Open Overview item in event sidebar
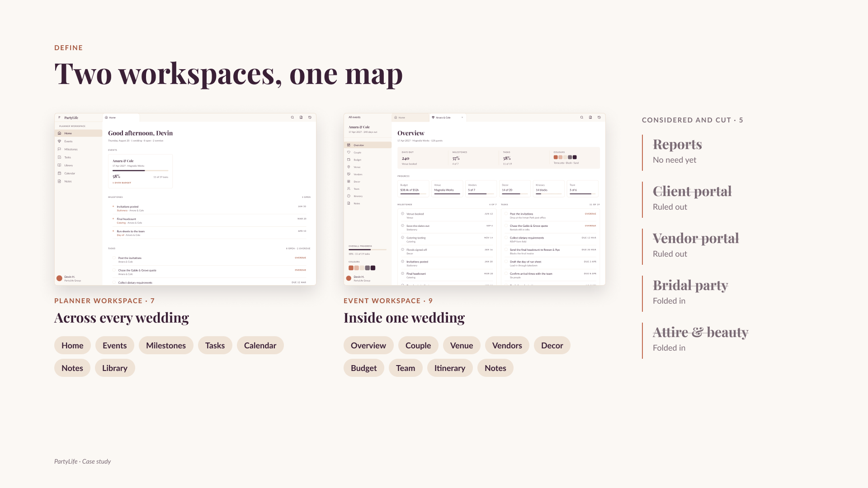 click(x=368, y=145)
